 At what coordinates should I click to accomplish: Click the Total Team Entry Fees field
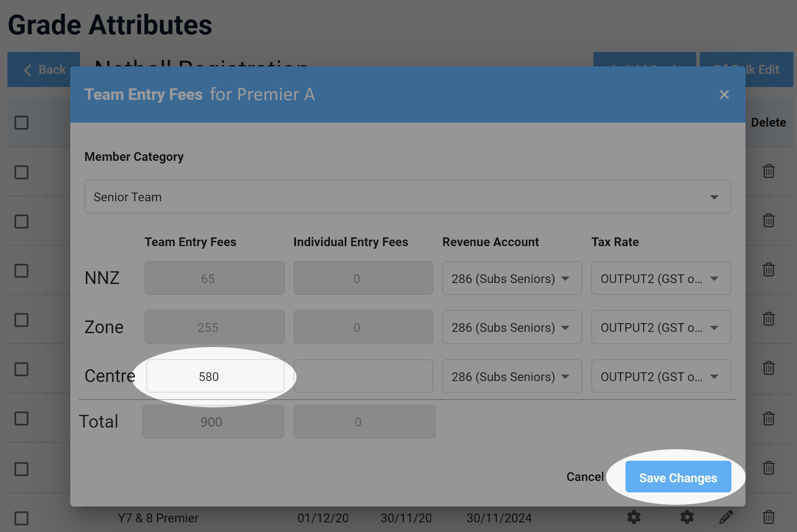click(x=213, y=422)
